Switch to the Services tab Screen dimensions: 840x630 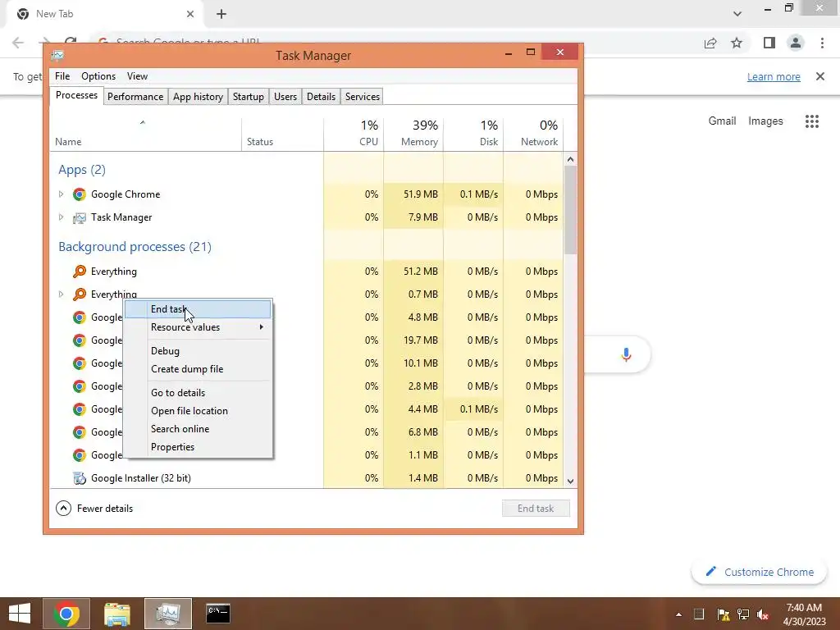coord(362,97)
